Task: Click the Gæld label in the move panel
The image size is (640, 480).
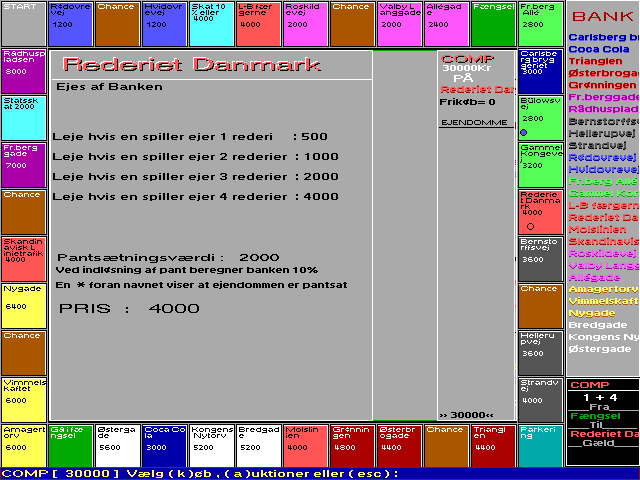Action: pos(598,443)
